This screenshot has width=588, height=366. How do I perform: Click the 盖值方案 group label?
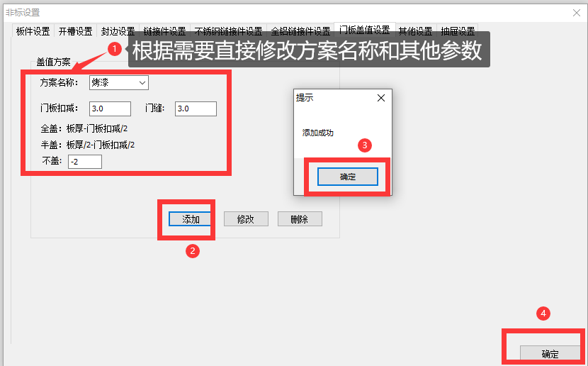coord(53,62)
